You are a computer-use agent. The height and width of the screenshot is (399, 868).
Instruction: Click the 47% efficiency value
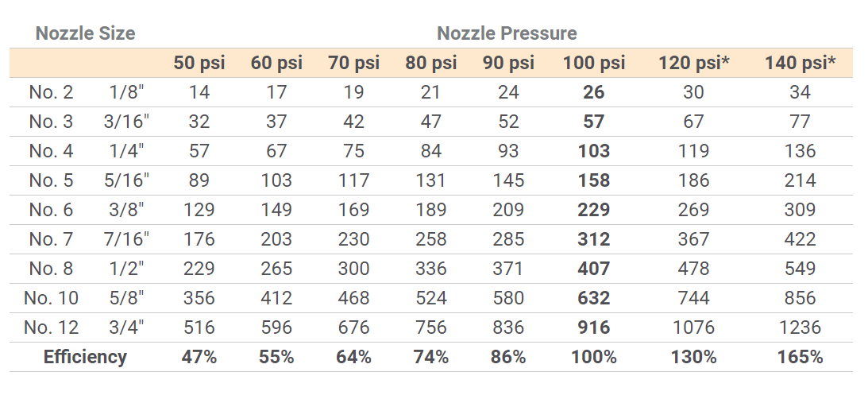click(200, 357)
